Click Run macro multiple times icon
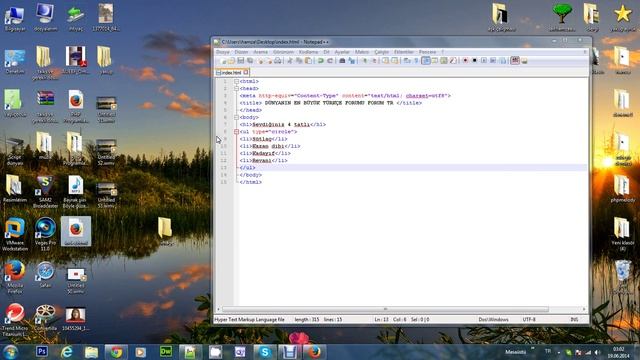The height and width of the screenshot is (360, 640). tap(493, 61)
